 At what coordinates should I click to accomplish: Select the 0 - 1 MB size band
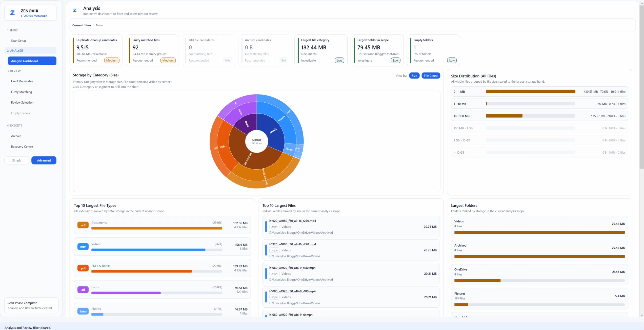539,91
